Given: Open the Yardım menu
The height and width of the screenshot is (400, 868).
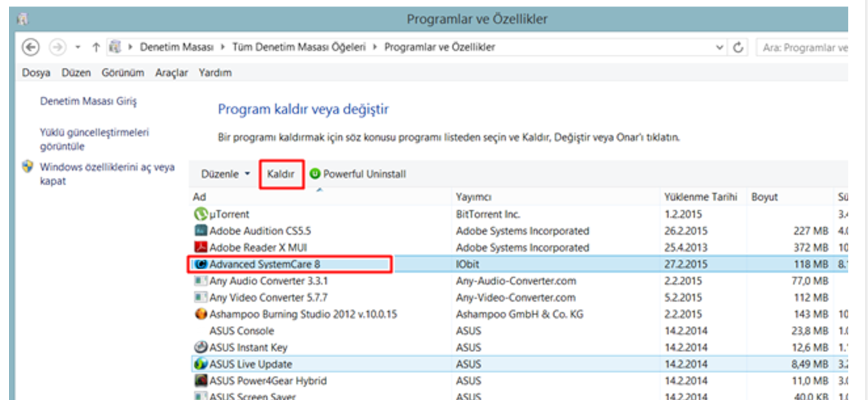Looking at the screenshot, I should [215, 73].
